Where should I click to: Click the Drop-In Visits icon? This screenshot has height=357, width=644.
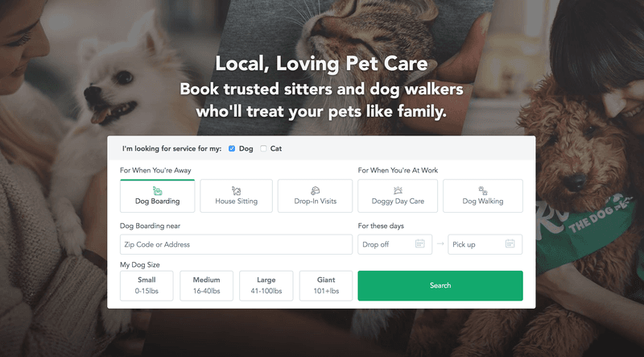pos(315,191)
